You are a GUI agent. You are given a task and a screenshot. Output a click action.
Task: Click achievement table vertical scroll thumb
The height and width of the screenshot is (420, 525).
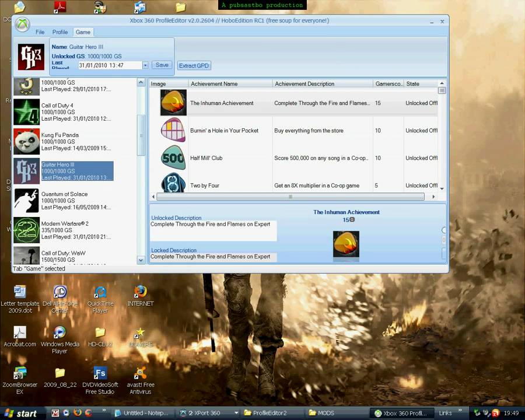[442, 90]
